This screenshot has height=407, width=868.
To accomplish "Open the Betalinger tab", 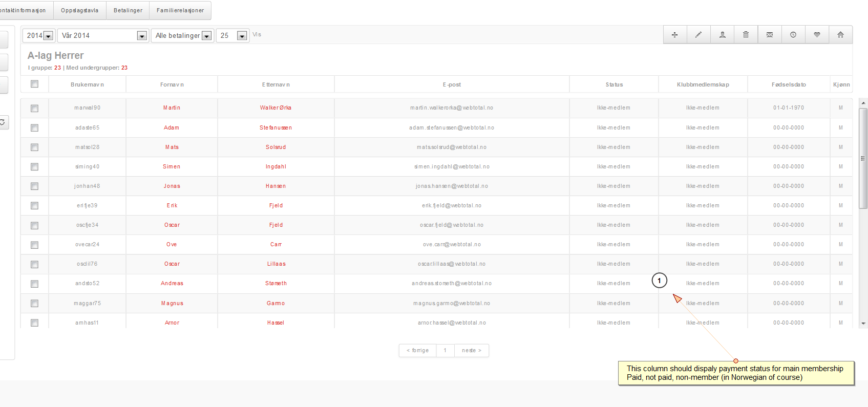I will point(128,10).
